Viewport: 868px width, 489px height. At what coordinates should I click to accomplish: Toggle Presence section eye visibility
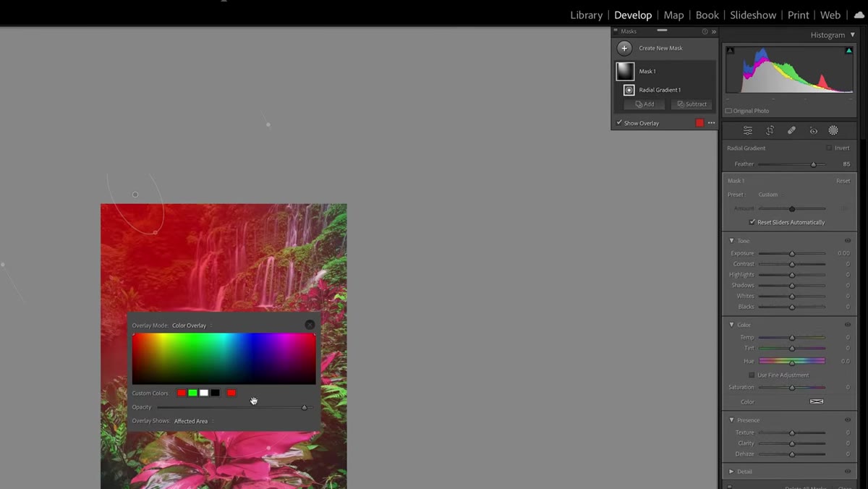[848, 420]
